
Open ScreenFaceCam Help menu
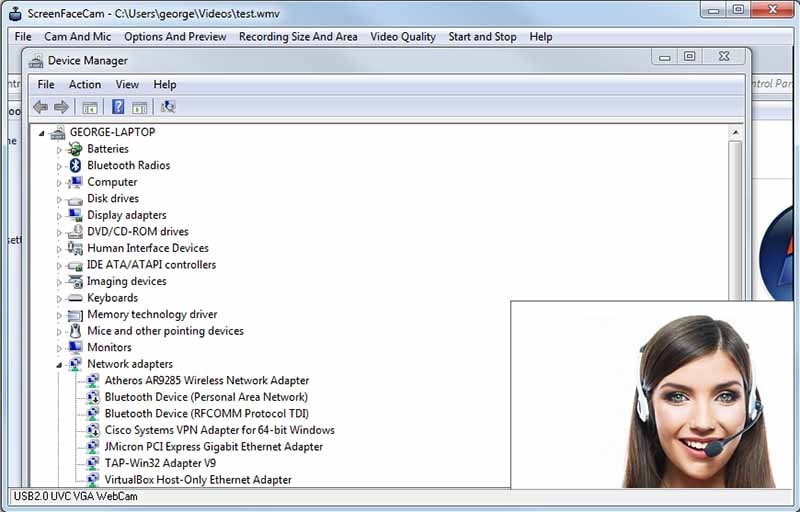point(541,37)
